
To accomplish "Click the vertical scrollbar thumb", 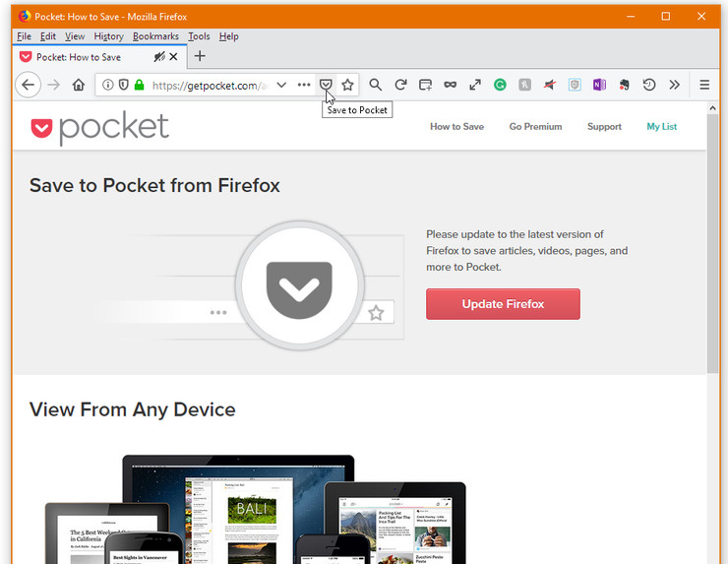I will point(712,243).
